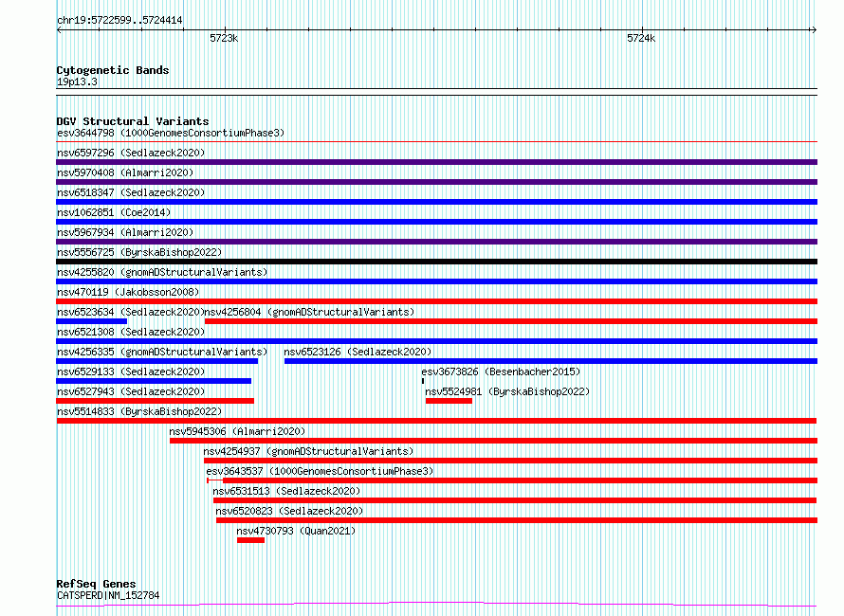Select nsv5556725 (ByrskaBishop2022) label
The image size is (844, 616).
[139, 252]
